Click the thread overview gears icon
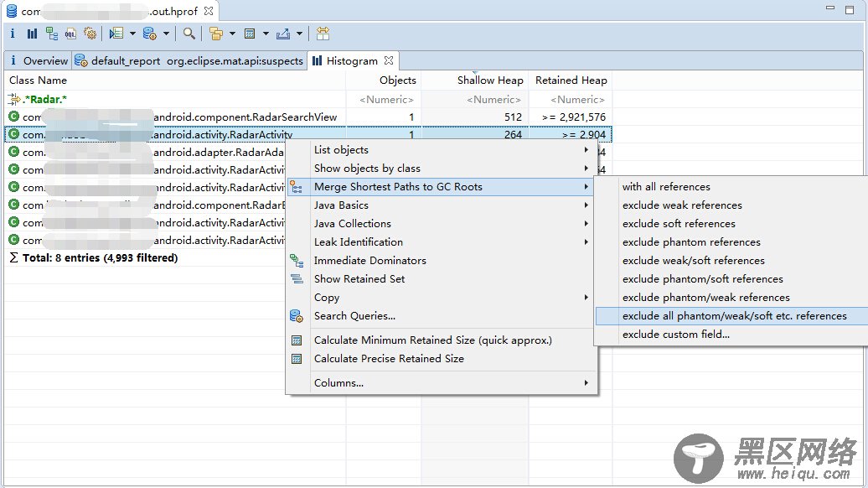 click(x=90, y=34)
